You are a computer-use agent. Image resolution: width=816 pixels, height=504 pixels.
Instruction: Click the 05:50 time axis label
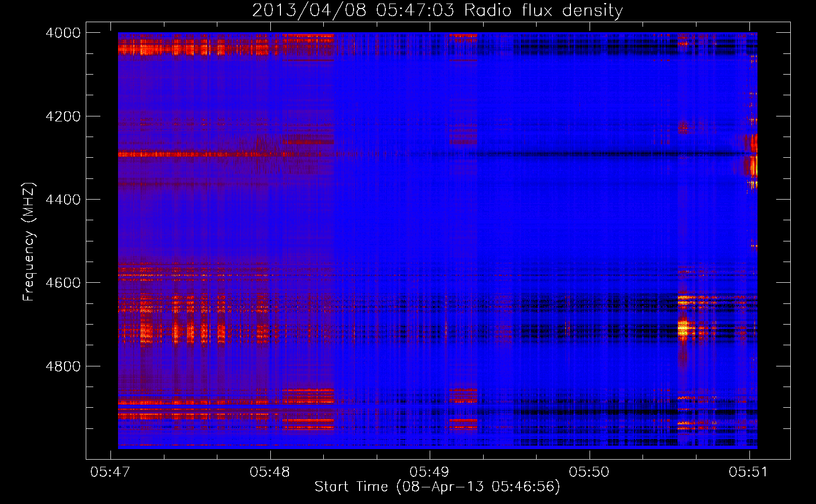click(589, 472)
